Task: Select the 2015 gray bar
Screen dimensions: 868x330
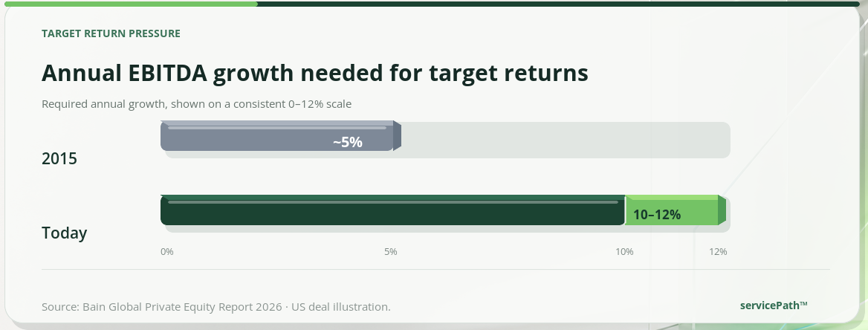Action: 281,136
